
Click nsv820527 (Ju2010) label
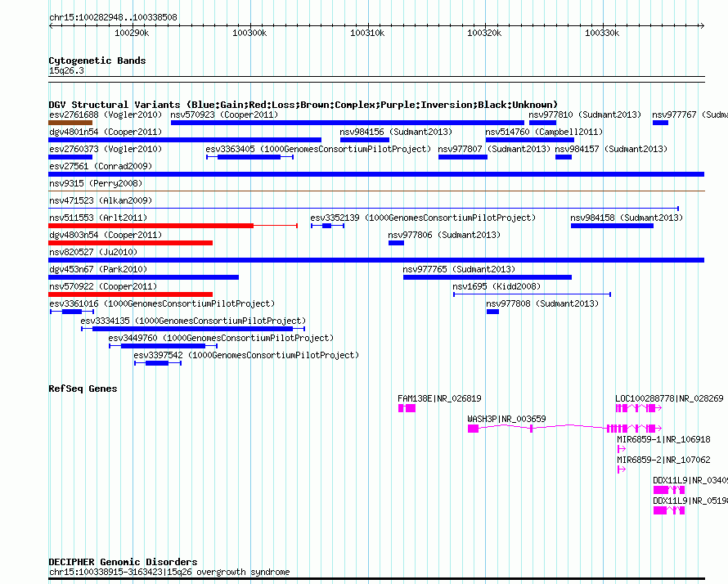pyautogui.click(x=93, y=252)
